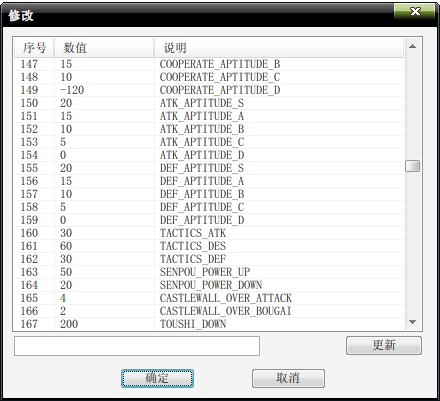Screen dimensions: 440x401
Task: Click the 更新 update button
Action: (384, 345)
